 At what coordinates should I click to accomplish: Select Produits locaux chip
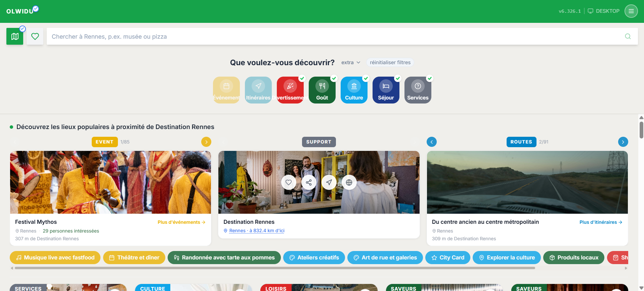click(x=574, y=257)
